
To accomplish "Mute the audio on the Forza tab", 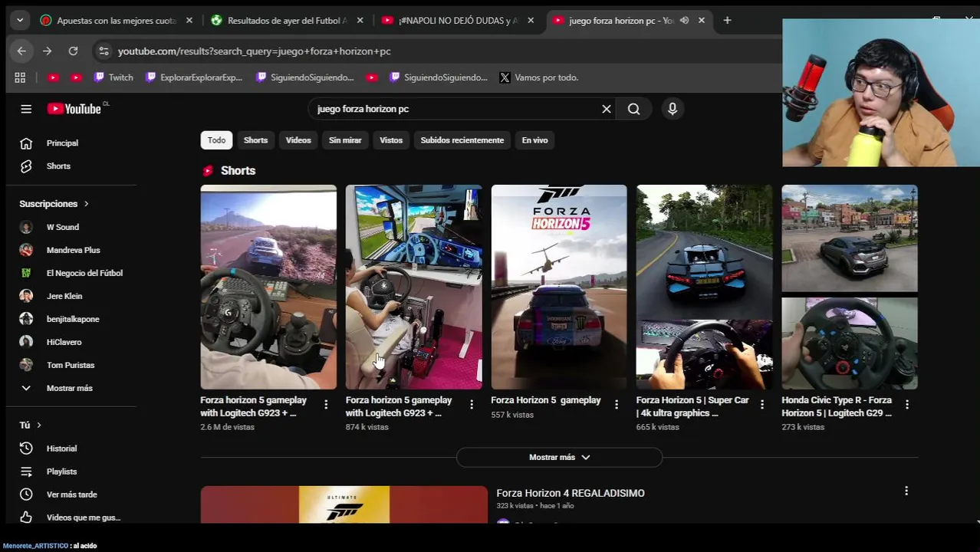I will pos(684,21).
